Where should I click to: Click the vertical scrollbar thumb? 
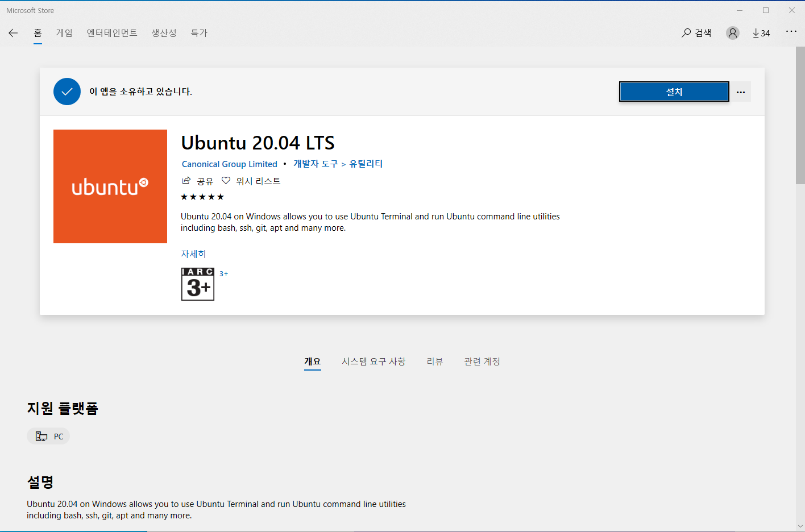[x=800, y=115]
